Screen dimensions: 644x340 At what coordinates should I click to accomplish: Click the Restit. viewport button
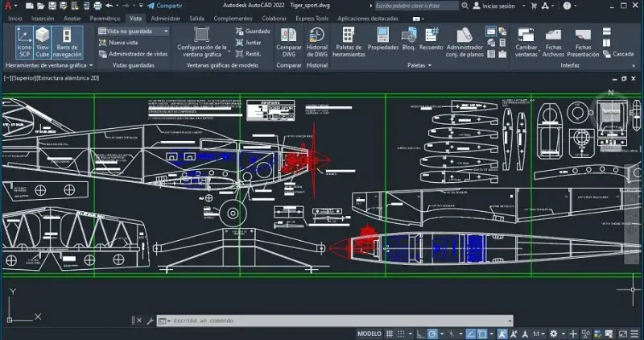point(249,54)
